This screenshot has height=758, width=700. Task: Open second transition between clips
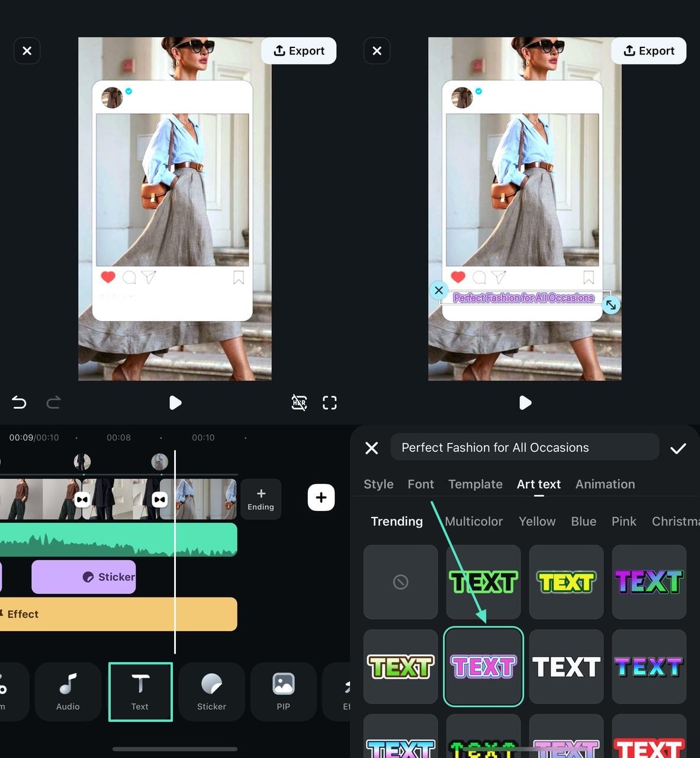click(x=159, y=500)
